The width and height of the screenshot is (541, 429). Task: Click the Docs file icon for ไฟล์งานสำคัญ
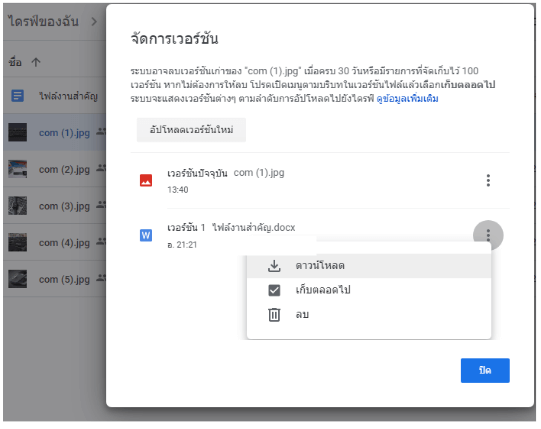coord(18,96)
